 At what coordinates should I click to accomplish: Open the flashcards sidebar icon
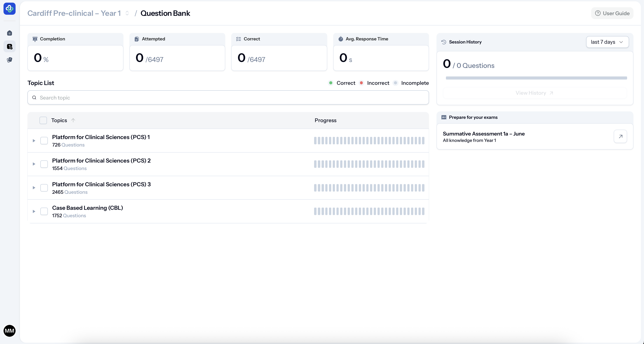9,60
